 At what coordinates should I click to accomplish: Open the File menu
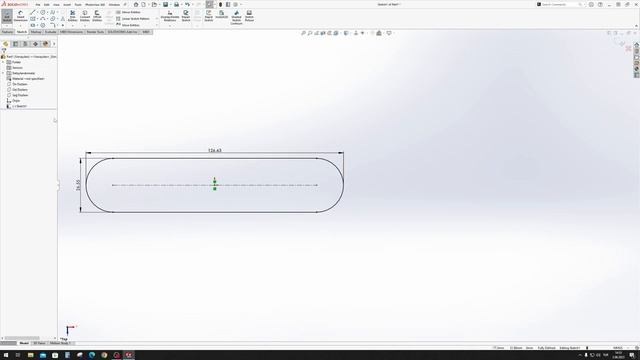[38, 4]
